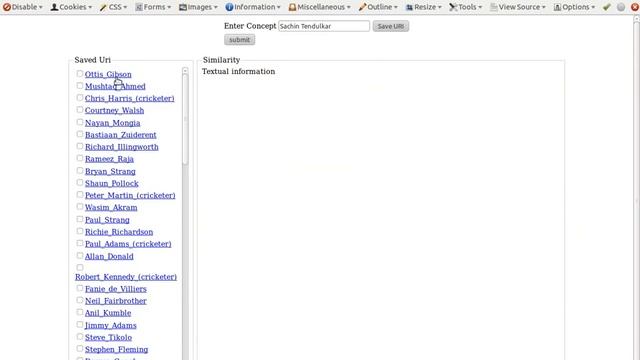
Task: Open the View Source toolbar menu
Action: 518,7
